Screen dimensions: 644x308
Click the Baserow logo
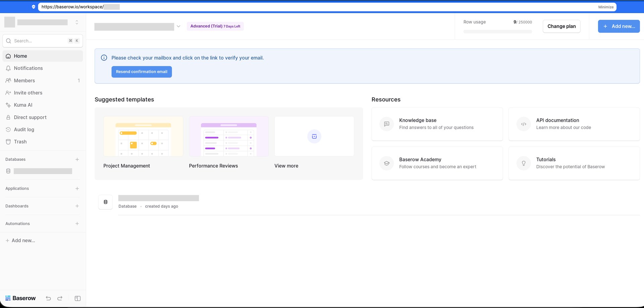pos(20,298)
